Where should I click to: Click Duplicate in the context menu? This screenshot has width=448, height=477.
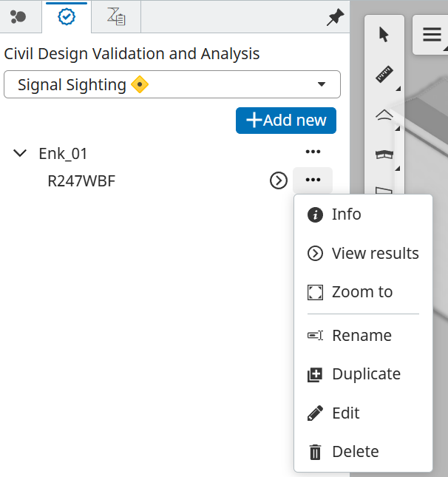pos(366,374)
